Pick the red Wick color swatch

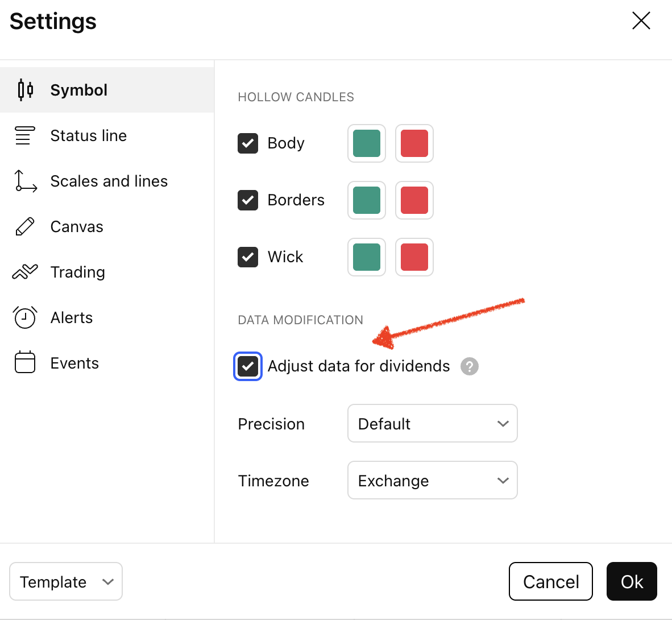point(414,257)
